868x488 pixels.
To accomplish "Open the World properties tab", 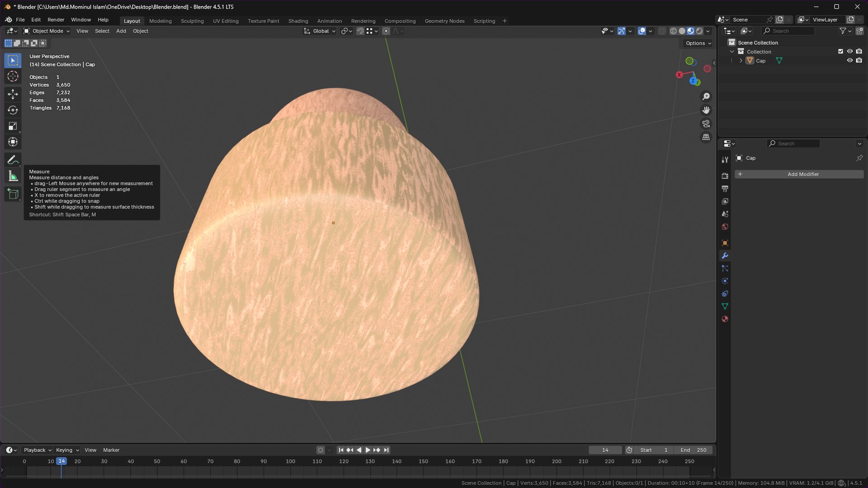I will point(725,227).
